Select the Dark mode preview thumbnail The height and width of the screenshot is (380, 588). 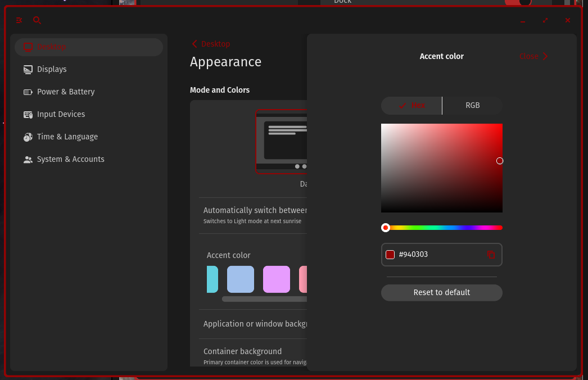[x=281, y=142]
